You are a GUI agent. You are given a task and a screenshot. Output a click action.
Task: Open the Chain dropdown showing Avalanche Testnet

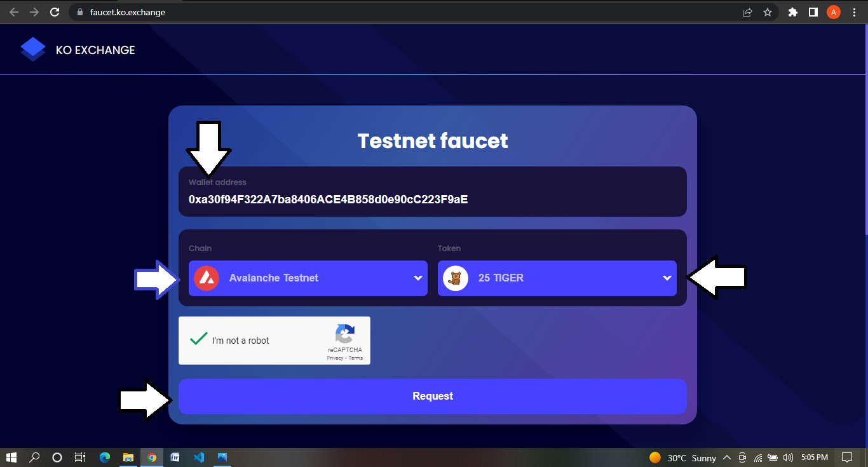tap(308, 278)
